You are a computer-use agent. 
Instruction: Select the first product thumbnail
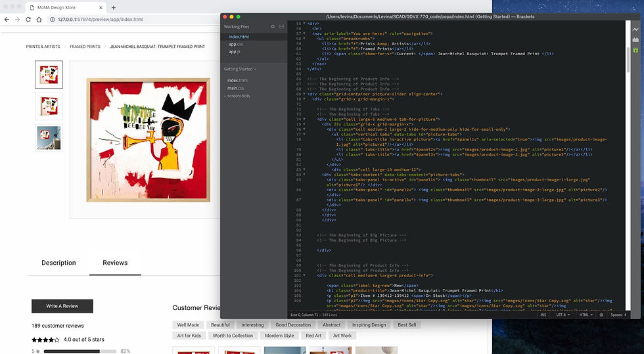49,74
